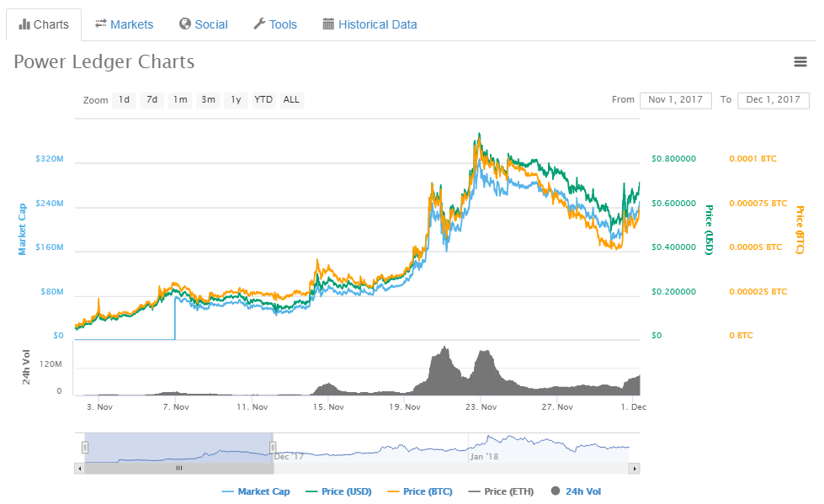This screenshot has width=824, height=504.
Task: Grab the navigator right range handle
Action: point(273,448)
